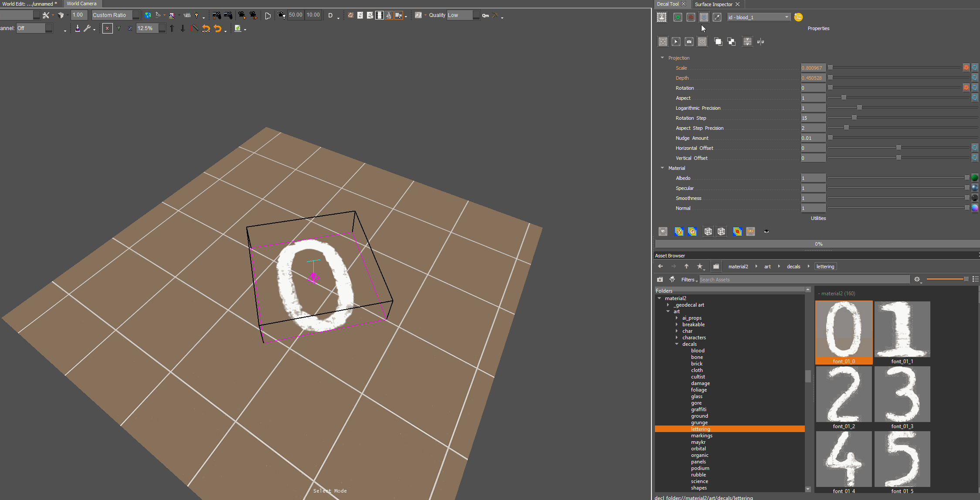Open the Filters menu in Asset Browser
Image resolution: width=980 pixels, height=500 pixels.
pyautogui.click(x=689, y=280)
